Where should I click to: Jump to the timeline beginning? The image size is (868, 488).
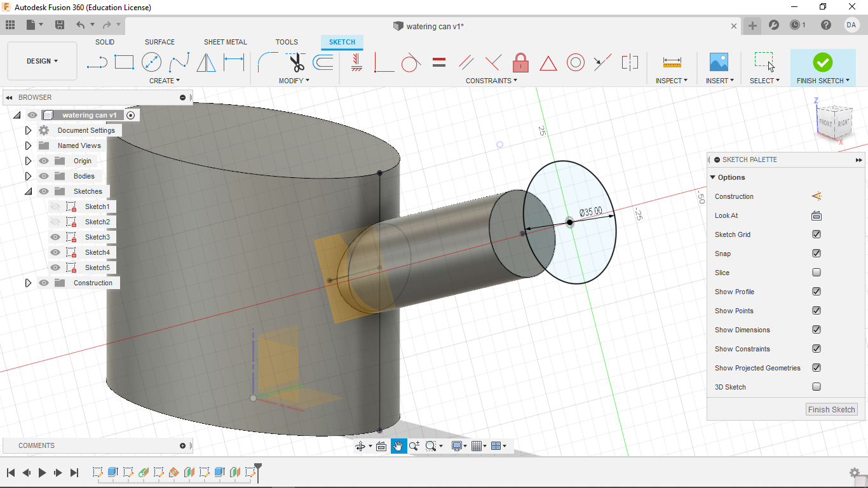[x=11, y=472]
